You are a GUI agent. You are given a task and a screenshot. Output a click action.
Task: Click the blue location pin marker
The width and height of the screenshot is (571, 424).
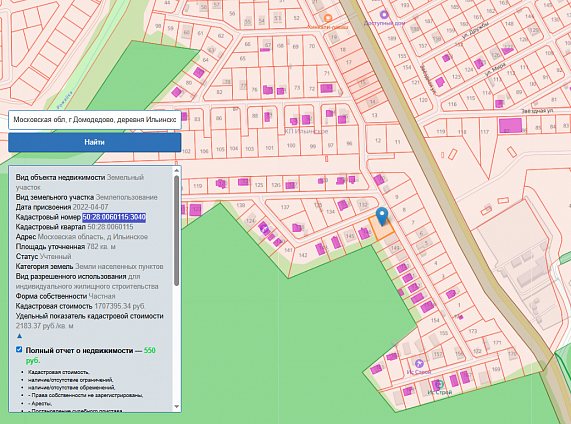[x=382, y=216]
